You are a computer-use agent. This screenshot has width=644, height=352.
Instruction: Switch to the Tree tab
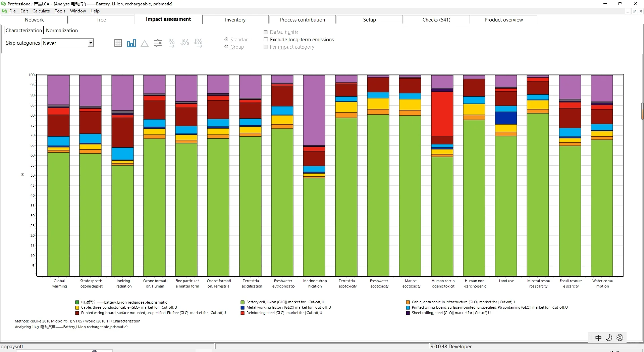101,20
